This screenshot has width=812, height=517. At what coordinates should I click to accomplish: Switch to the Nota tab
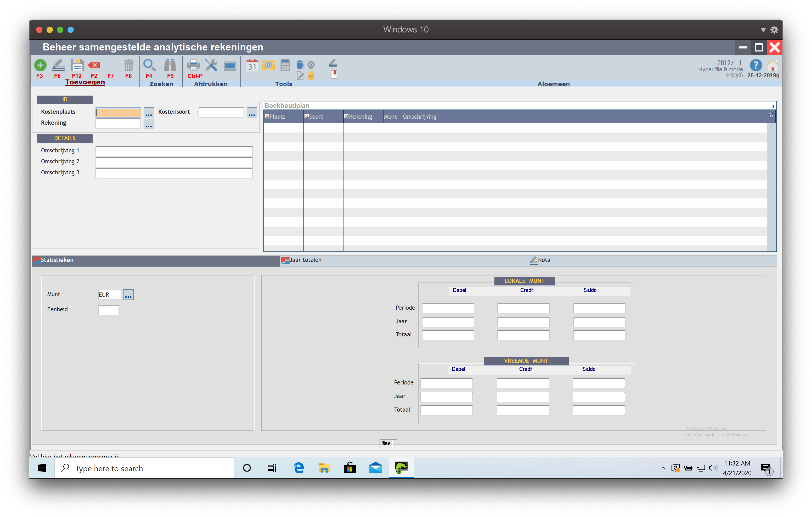pos(544,260)
